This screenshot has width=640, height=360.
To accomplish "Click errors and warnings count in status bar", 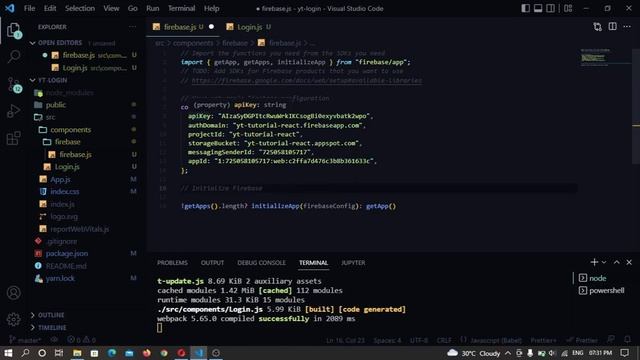I will [x=81, y=340].
